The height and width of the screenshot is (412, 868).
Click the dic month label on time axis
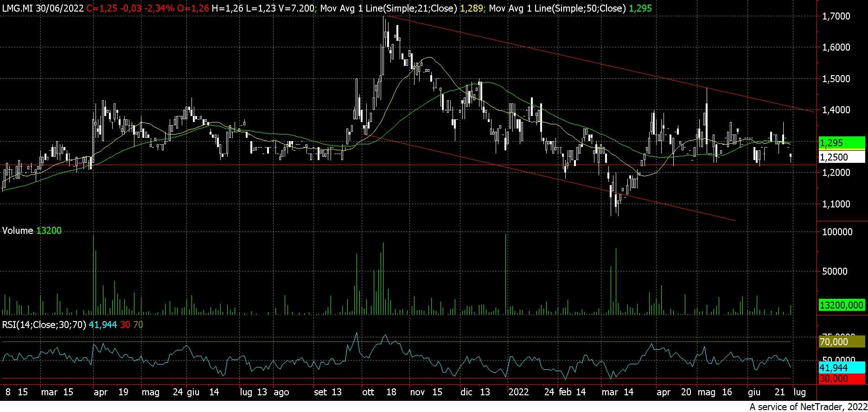coord(466,392)
